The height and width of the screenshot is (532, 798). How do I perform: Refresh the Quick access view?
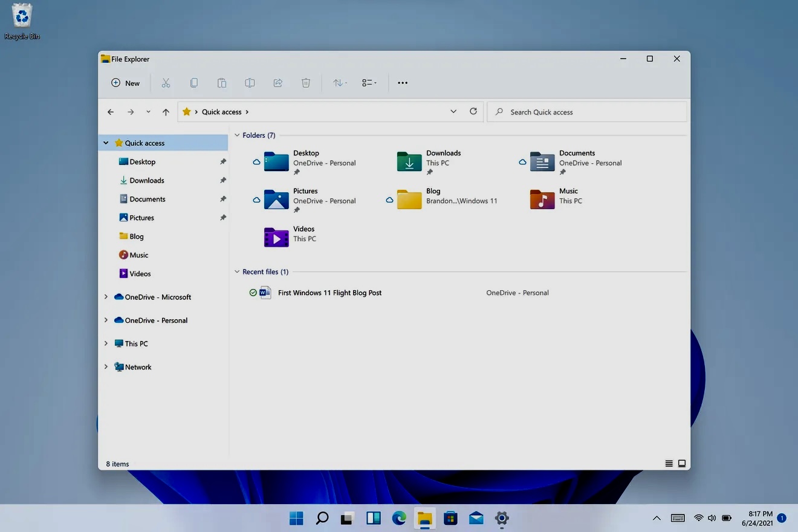(473, 111)
